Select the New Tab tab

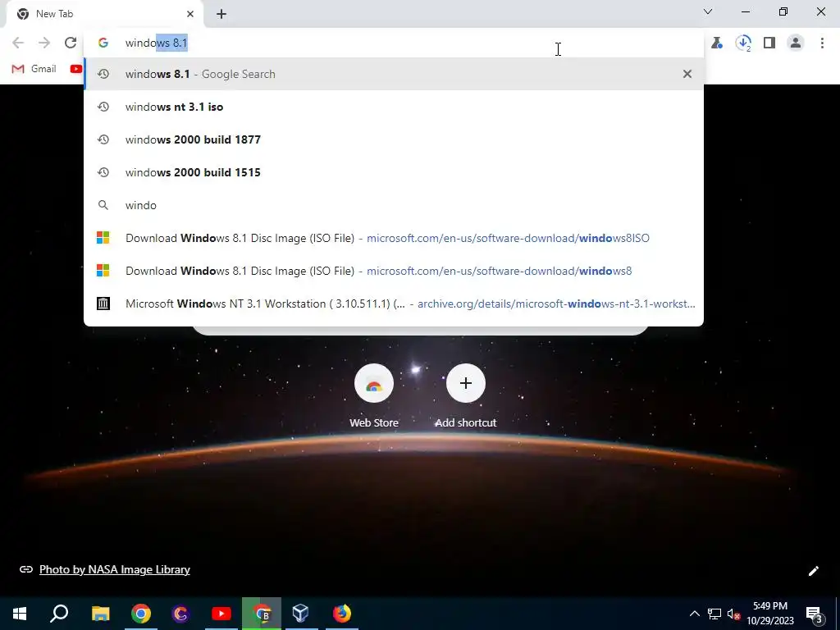click(x=104, y=14)
